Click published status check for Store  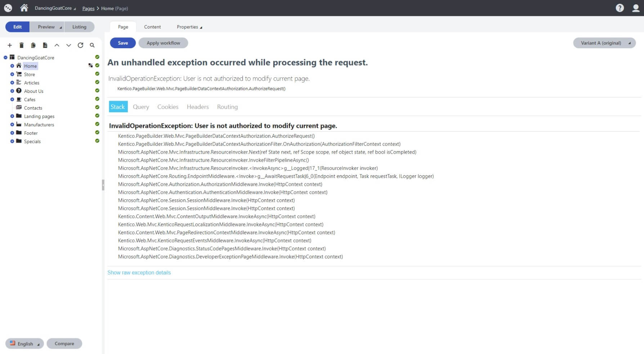coord(97,74)
